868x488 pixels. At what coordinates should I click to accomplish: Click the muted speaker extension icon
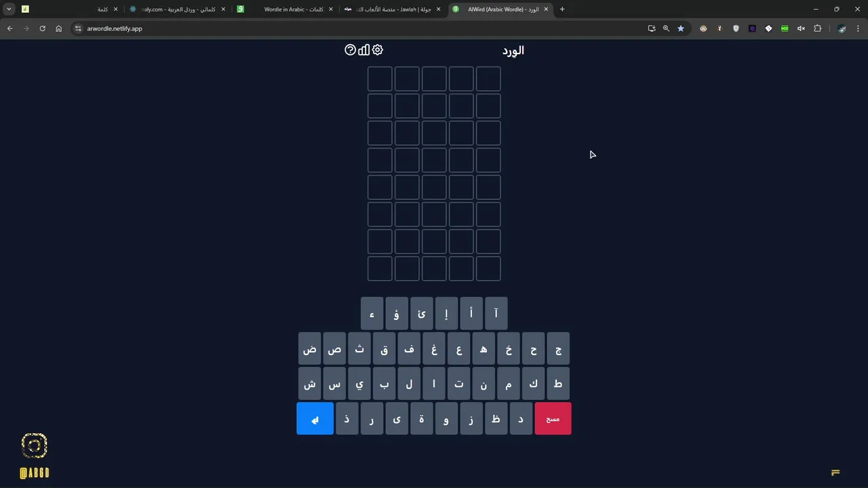801,28
